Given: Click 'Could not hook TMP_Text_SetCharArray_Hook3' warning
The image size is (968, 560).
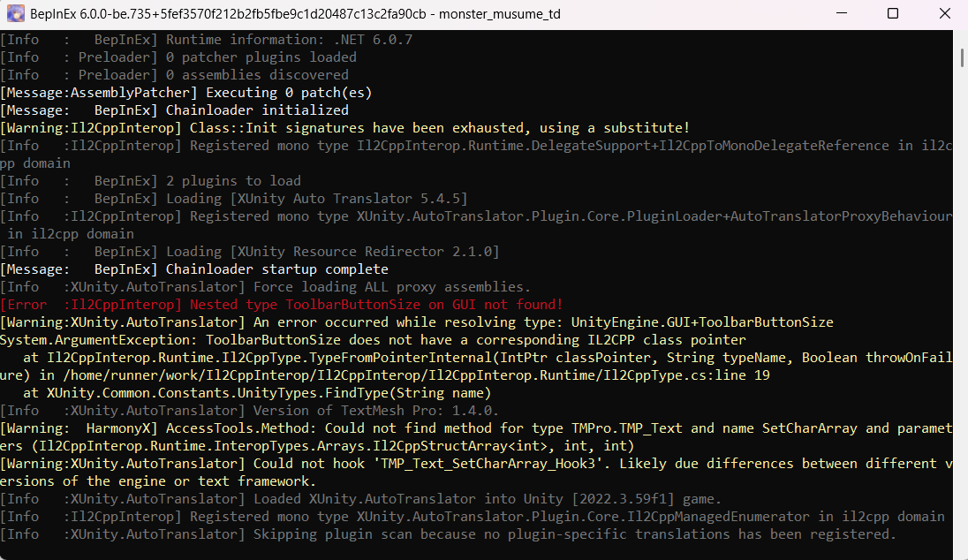Looking at the screenshot, I should tap(476, 464).
